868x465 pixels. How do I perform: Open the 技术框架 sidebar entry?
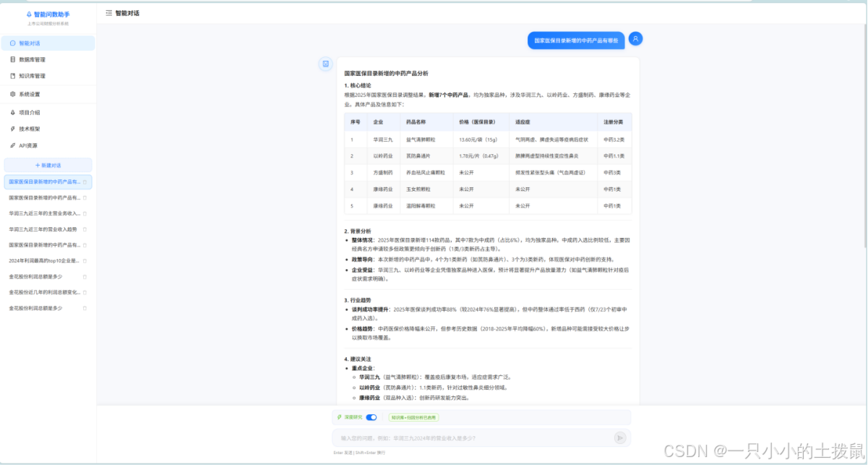pos(48,128)
